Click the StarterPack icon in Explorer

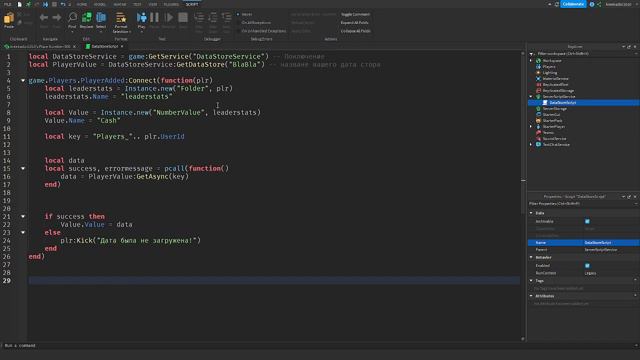[x=538, y=120]
